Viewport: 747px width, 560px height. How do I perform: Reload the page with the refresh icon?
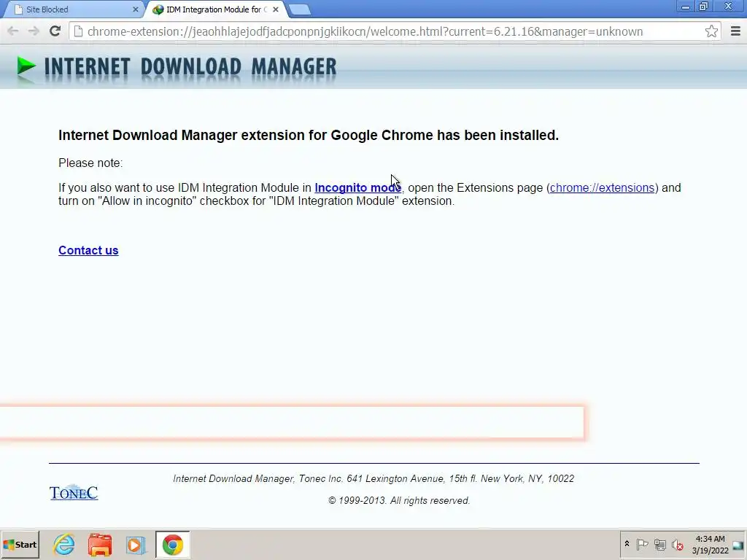(x=55, y=31)
